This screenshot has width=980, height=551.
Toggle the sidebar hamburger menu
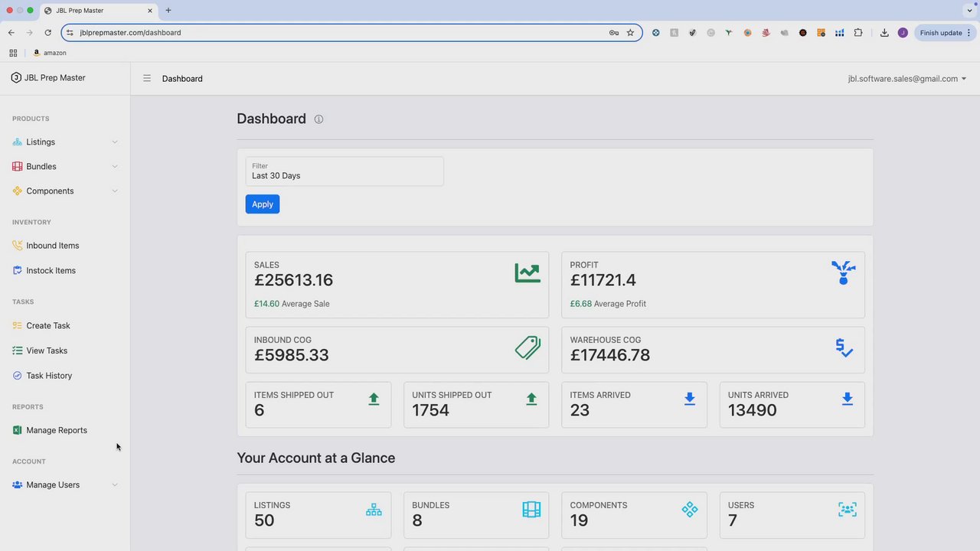(x=147, y=78)
